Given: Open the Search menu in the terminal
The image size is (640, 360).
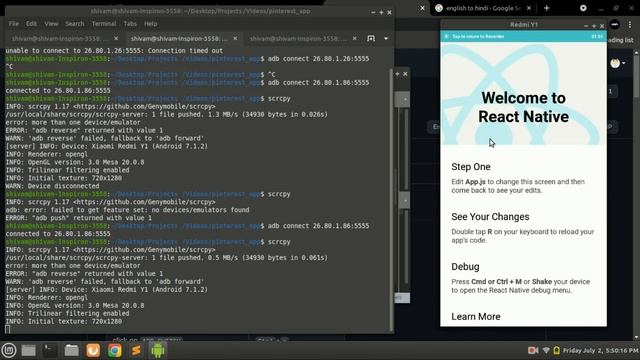Looking at the screenshot, I should [x=75, y=24].
